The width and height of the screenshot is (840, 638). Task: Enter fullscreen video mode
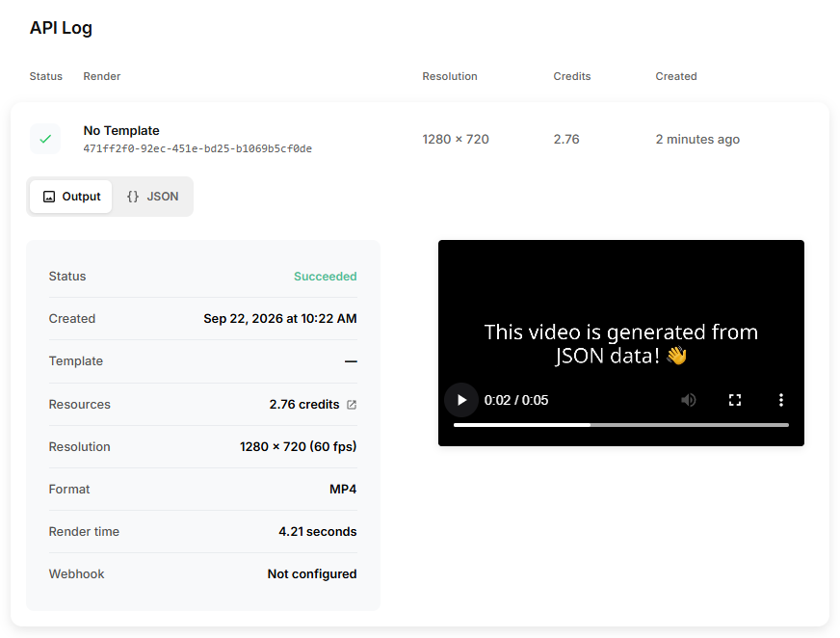(735, 400)
